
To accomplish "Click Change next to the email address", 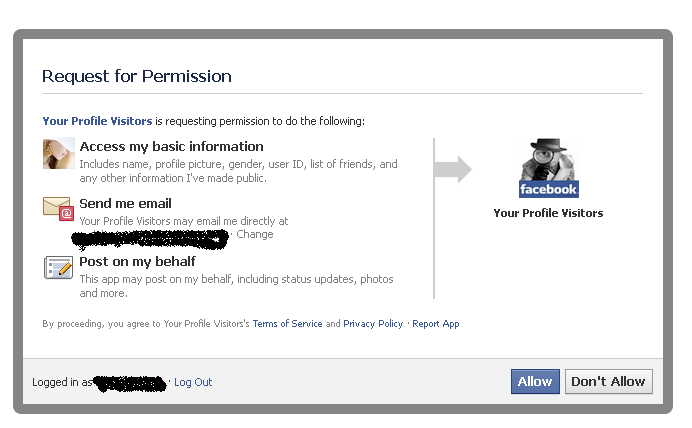I will pyautogui.click(x=254, y=235).
